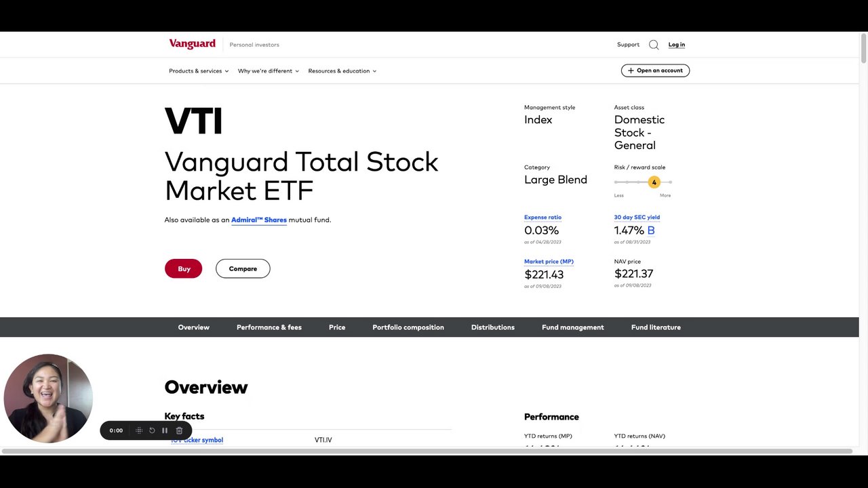Click the Log in link

677,45
